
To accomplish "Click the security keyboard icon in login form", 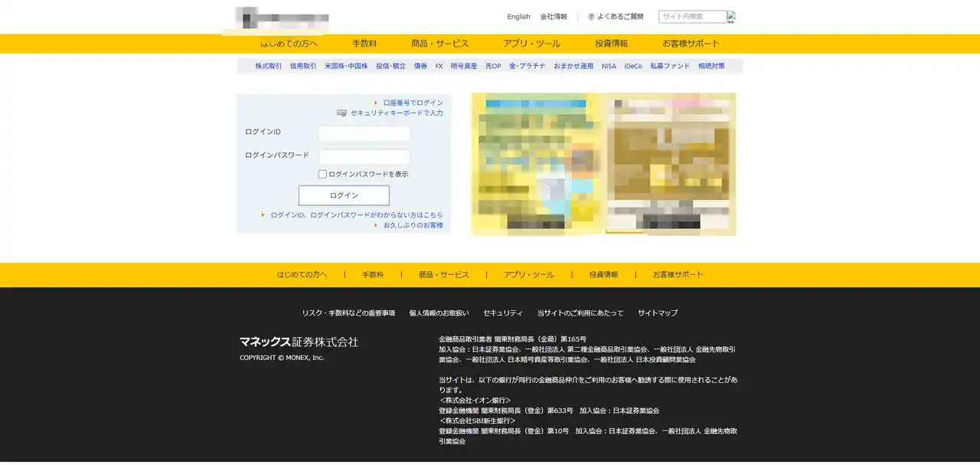I will 341,113.
